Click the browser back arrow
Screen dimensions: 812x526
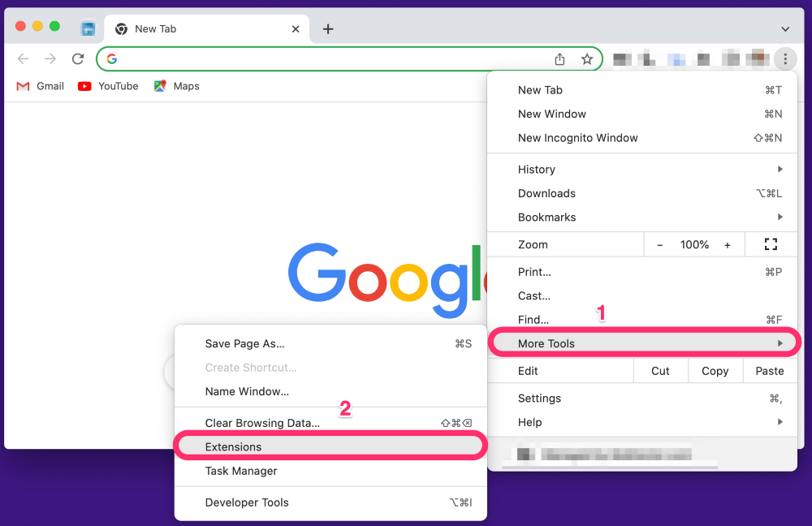point(23,59)
